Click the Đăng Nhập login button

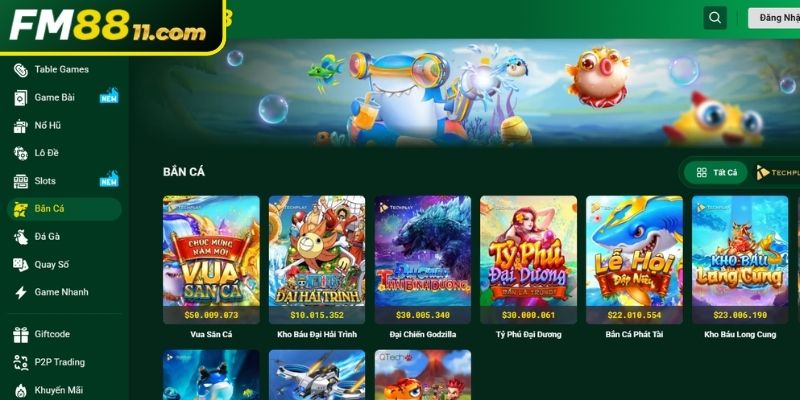pyautogui.click(x=775, y=18)
